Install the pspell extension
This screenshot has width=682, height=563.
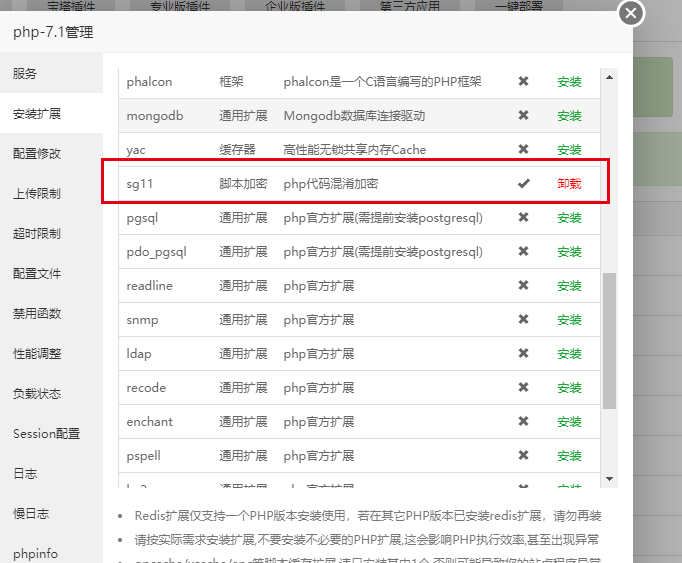click(x=569, y=456)
